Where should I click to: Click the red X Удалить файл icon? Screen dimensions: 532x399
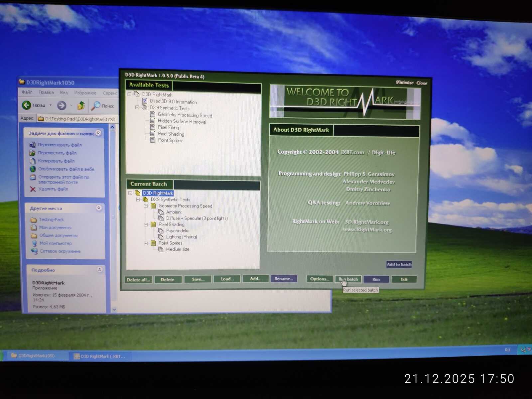tap(33, 189)
